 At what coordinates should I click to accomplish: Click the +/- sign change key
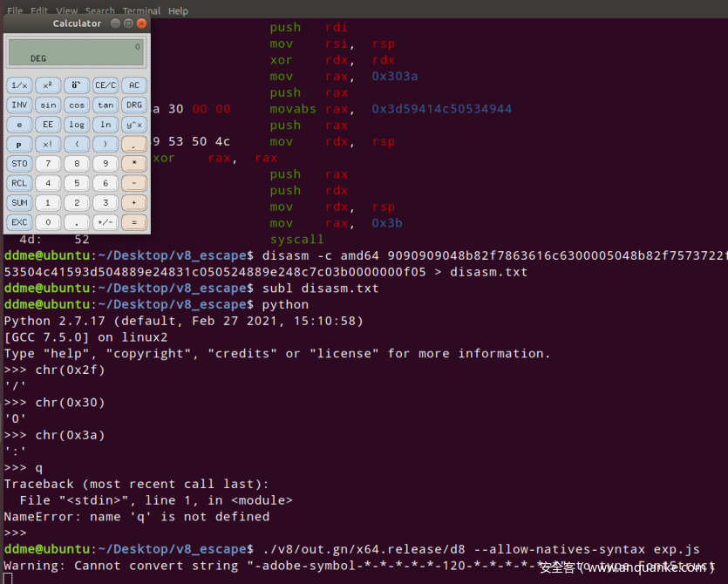(x=105, y=222)
